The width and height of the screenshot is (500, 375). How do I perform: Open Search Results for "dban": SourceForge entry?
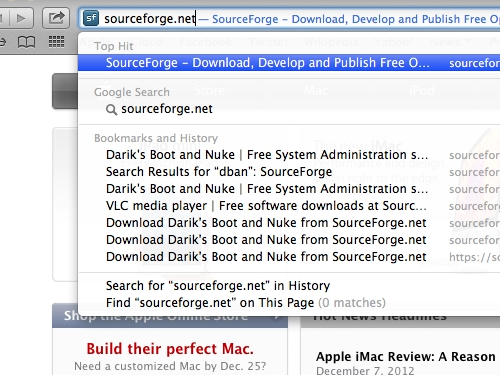[x=289, y=172]
